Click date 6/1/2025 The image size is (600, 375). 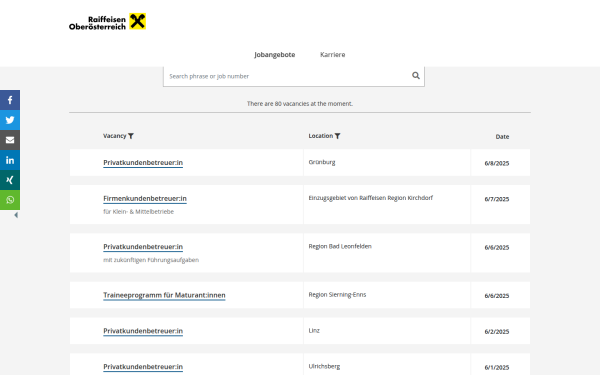(x=497, y=367)
